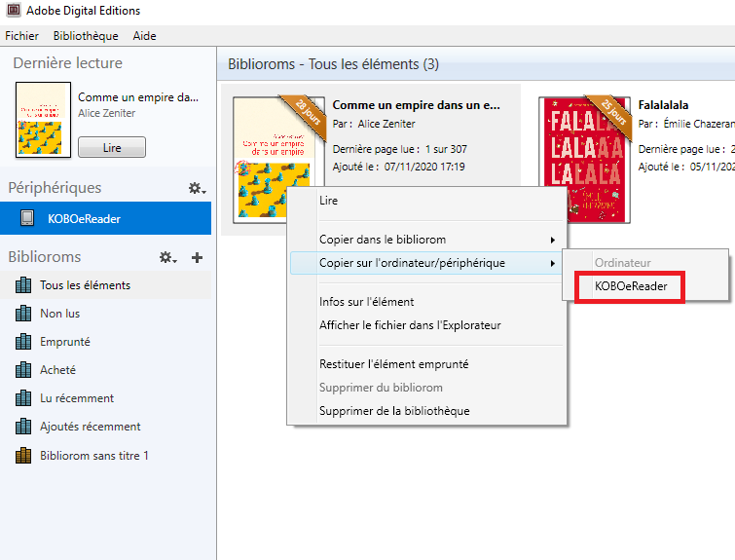Select the Ajoutés récemment bibliorom
Viewport: 735px width, 560px height.
click(x=105, y=427)
